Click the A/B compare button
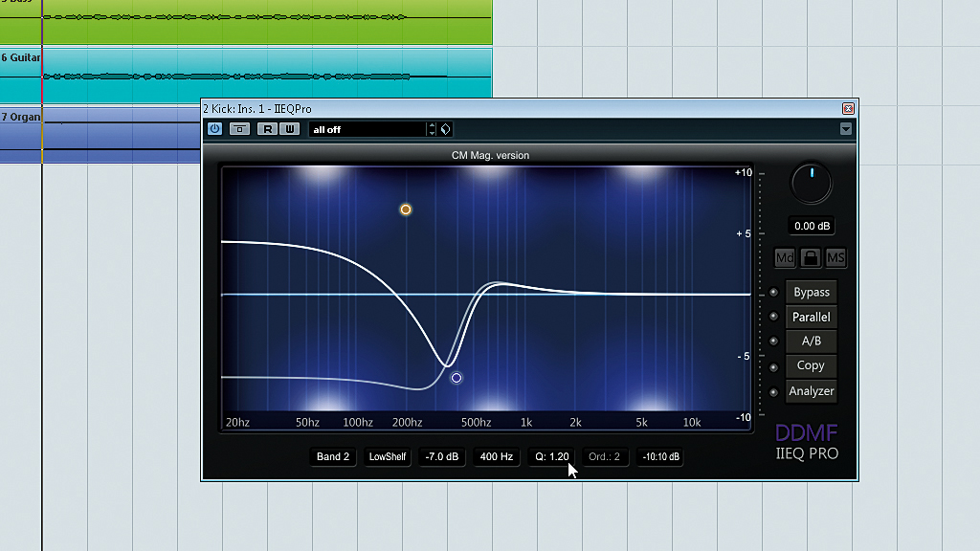Viewport: 980px width, 551px height. [812, 342]
